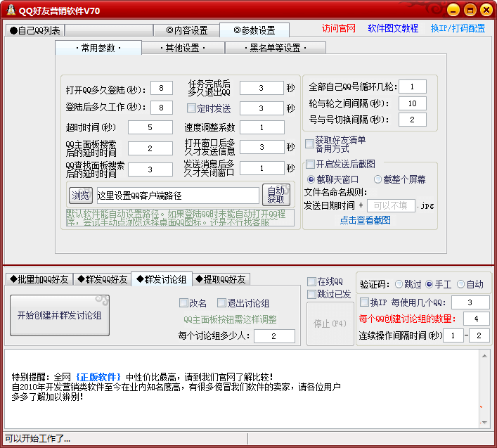Click the 全部自己QQ号循环几轮 field
The height and width of the screenshot is (448, 497).
click(x=413, y=87)
